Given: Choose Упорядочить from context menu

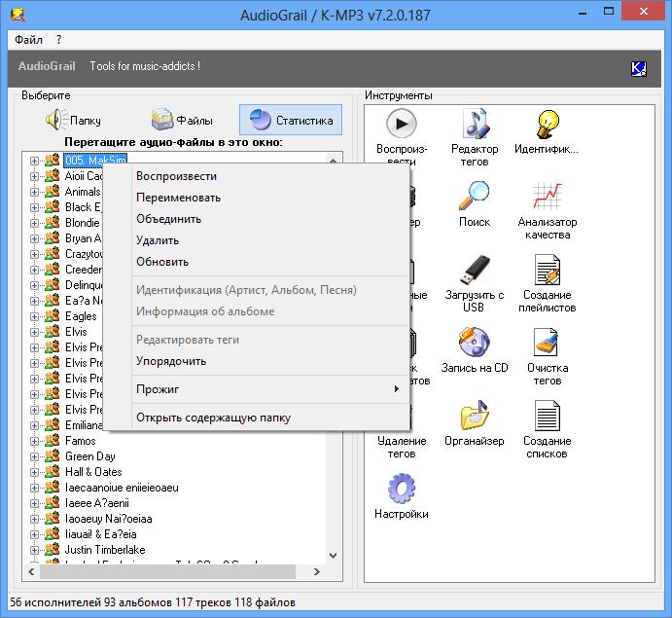Looking at the screenshot, I should pyautogui.click(x=256, y=361).
